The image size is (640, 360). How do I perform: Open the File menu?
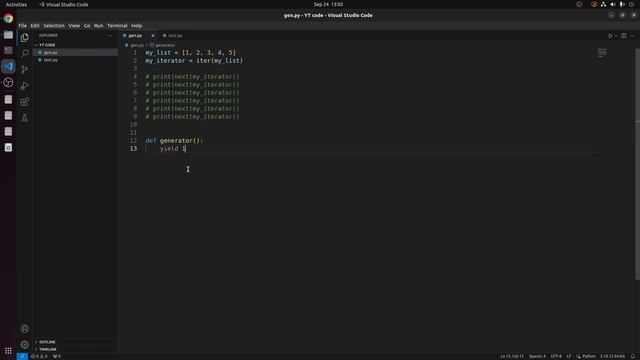tap(22, 25)
